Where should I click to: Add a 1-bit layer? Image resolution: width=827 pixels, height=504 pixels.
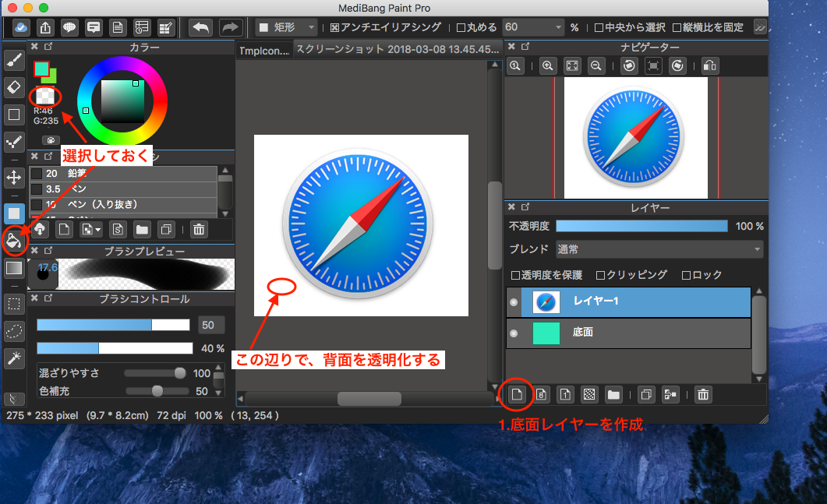[565, 394]
